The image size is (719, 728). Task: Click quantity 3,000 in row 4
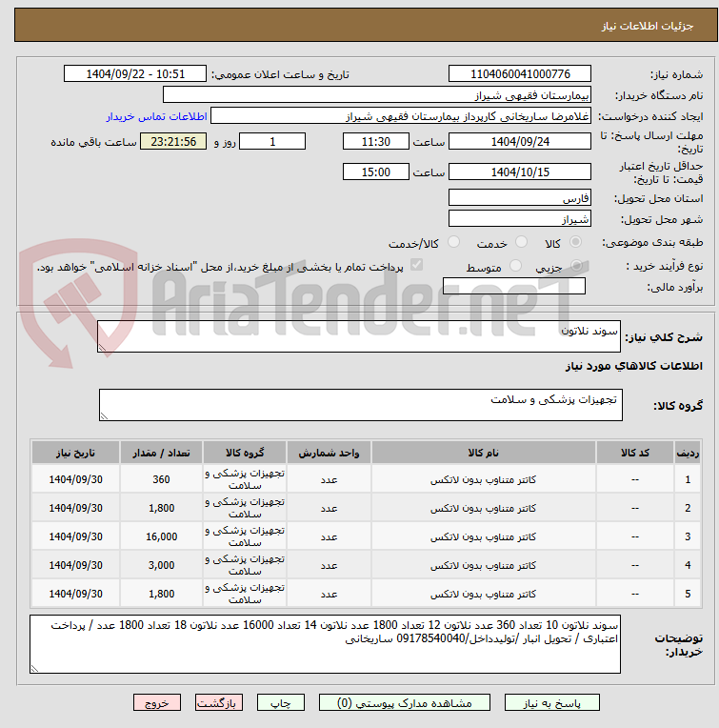(x=161, y=565)
